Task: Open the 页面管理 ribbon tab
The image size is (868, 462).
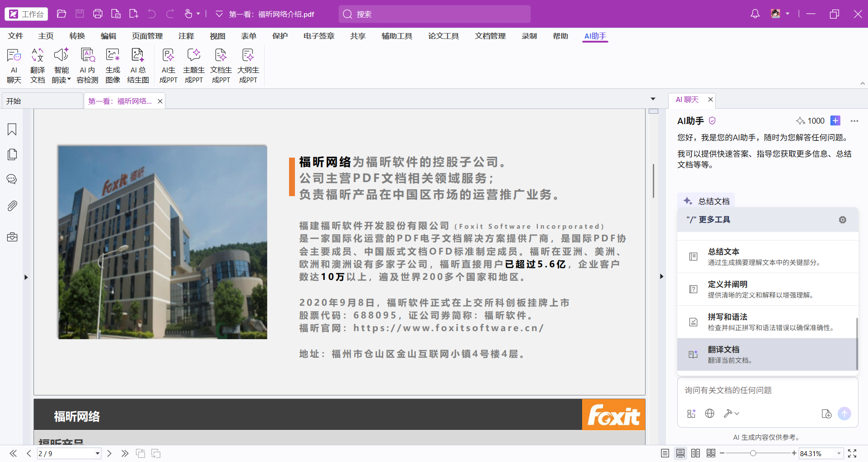Action: tap(147, 36)
